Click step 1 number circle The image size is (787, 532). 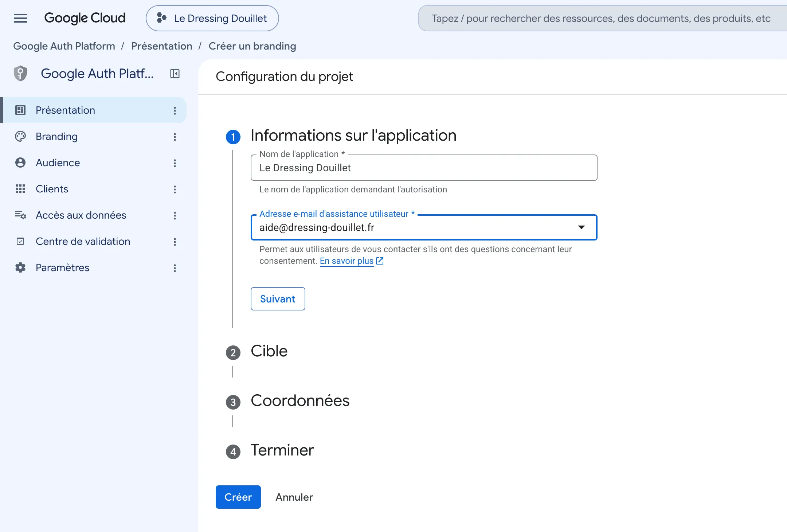click(x=233, y=137)
